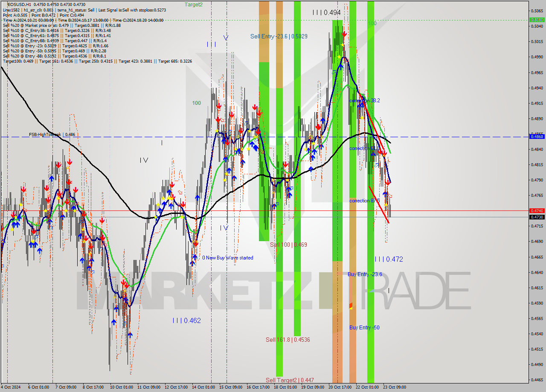
Task: Click the '14 Oct 01:00' time axis label
Action: 203,387
